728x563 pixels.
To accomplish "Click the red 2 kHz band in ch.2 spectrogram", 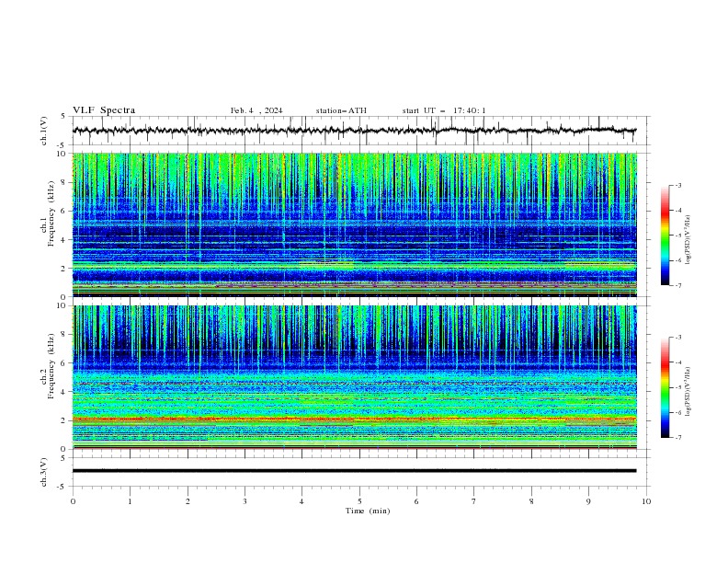I will pos(355,419).
